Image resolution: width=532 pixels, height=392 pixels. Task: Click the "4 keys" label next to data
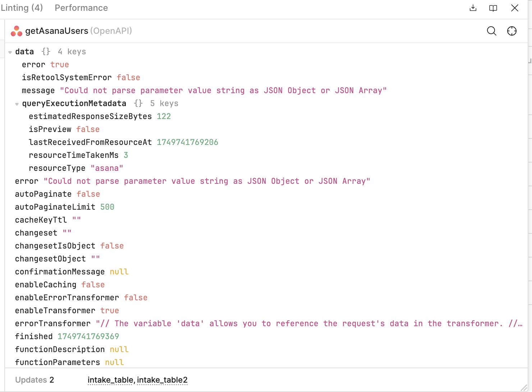click(72, 52)
